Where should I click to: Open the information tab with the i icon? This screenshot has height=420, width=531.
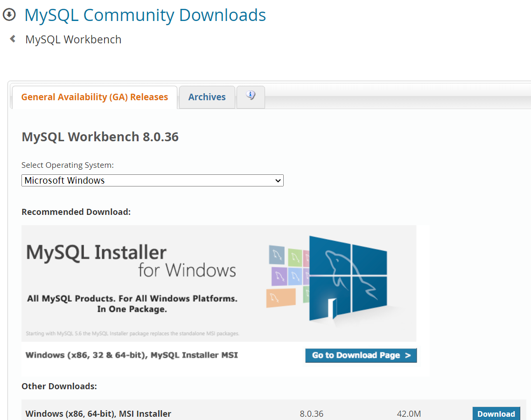click(x=251, y=97)
